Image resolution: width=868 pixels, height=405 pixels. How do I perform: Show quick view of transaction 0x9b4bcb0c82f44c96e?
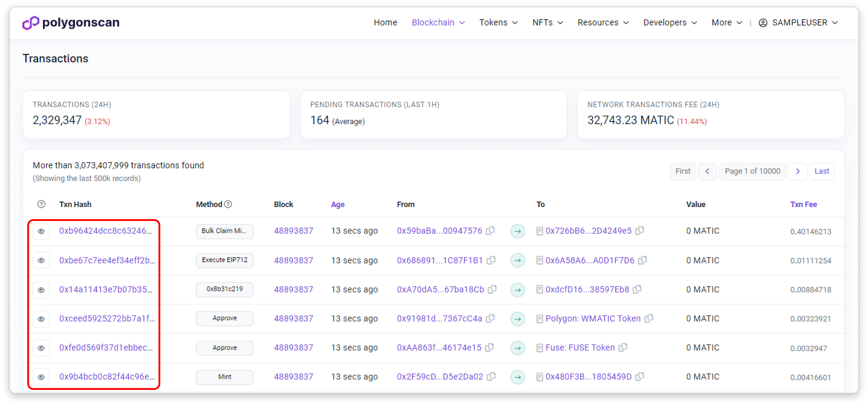coord(41,377)
